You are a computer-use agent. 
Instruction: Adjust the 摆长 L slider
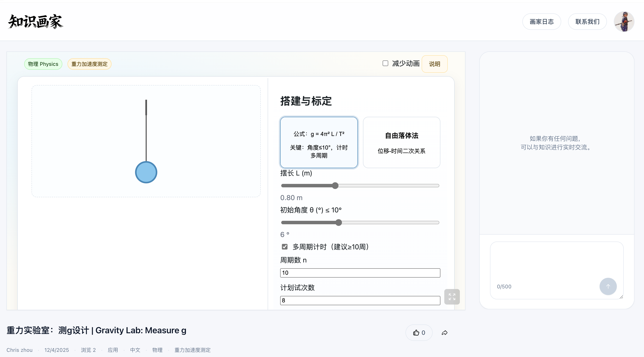[360, 186]
